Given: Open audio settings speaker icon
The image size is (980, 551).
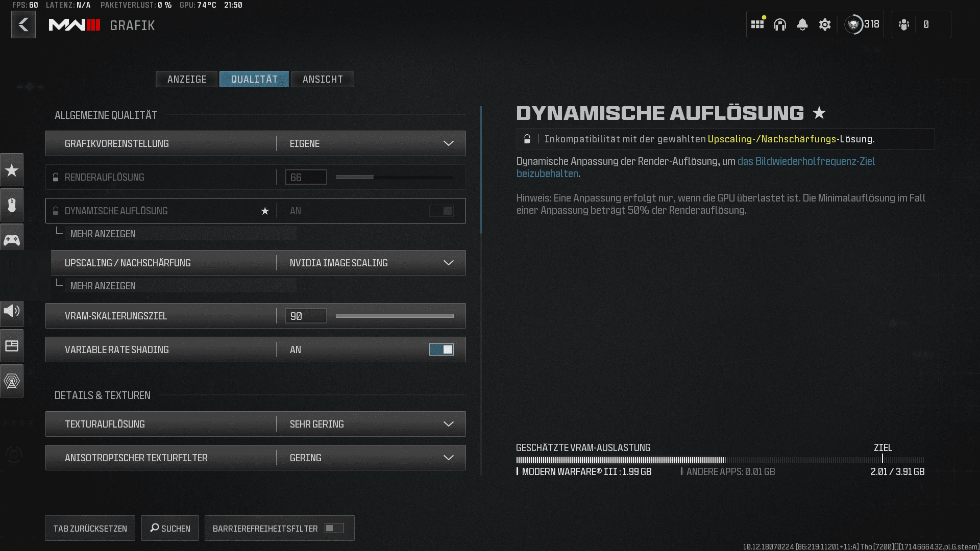Looking at the screenshot, I should click(12, 311).
